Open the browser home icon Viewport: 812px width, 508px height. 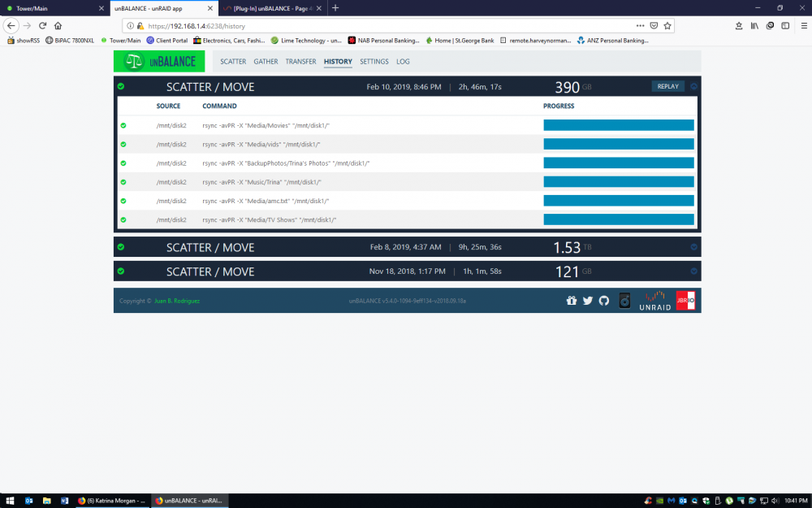click(x=58, y=26)
